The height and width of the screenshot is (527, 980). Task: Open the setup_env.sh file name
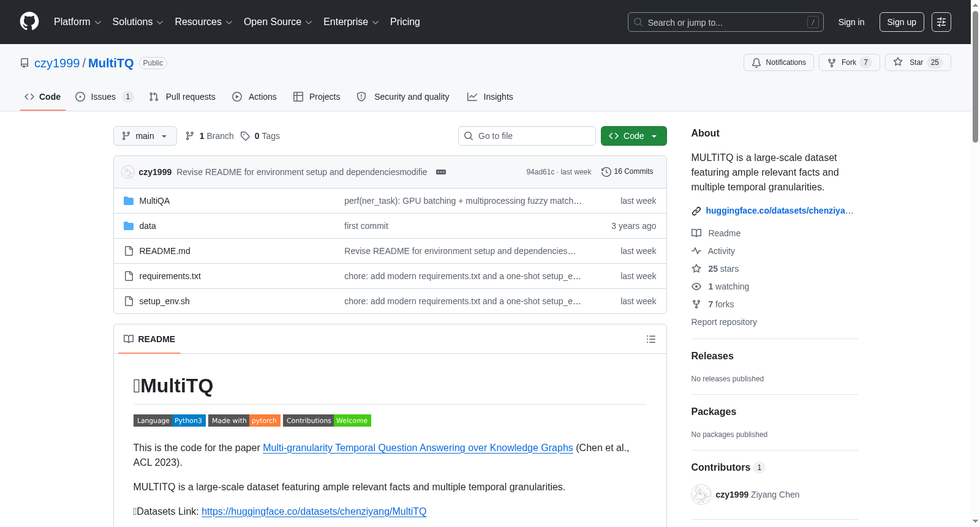165,301
